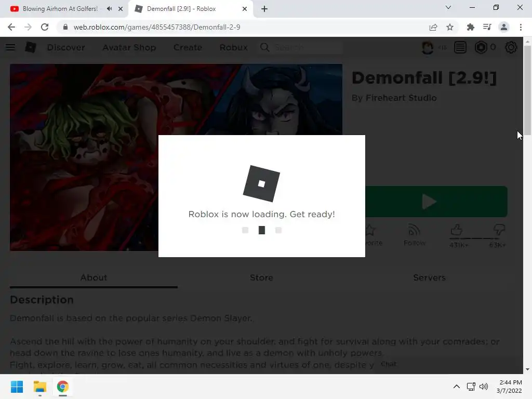The width and height of the screenshot is (532, 399).
Task: Click the green Play button
Action: pyautogui.click(x=436, y=202)
